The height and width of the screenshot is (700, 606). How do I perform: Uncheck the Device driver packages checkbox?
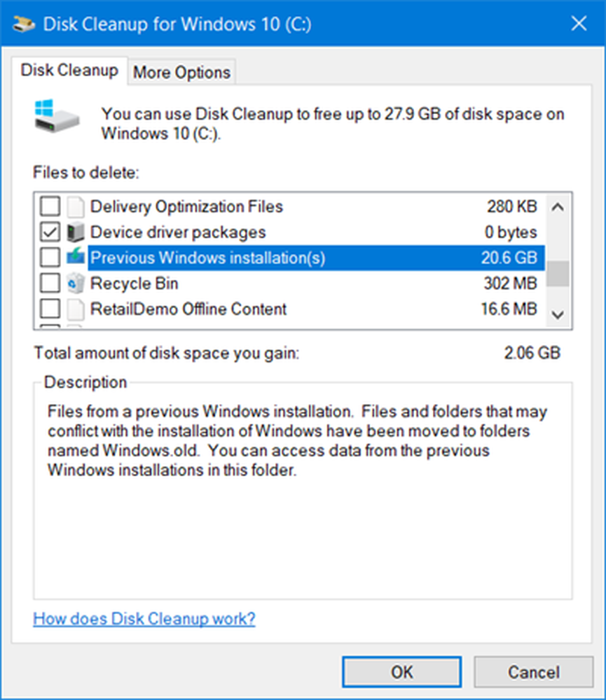50,232
